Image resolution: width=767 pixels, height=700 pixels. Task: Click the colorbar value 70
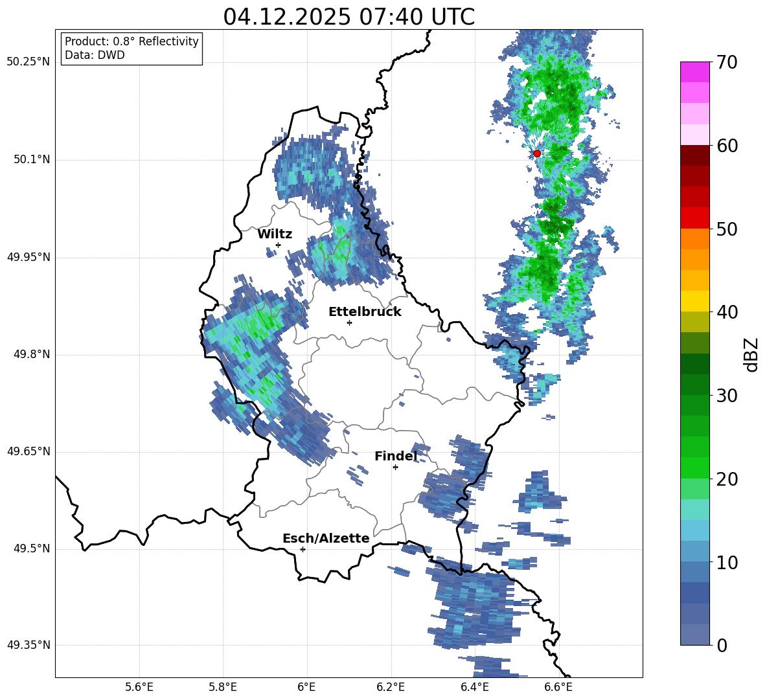pos(727,63)
